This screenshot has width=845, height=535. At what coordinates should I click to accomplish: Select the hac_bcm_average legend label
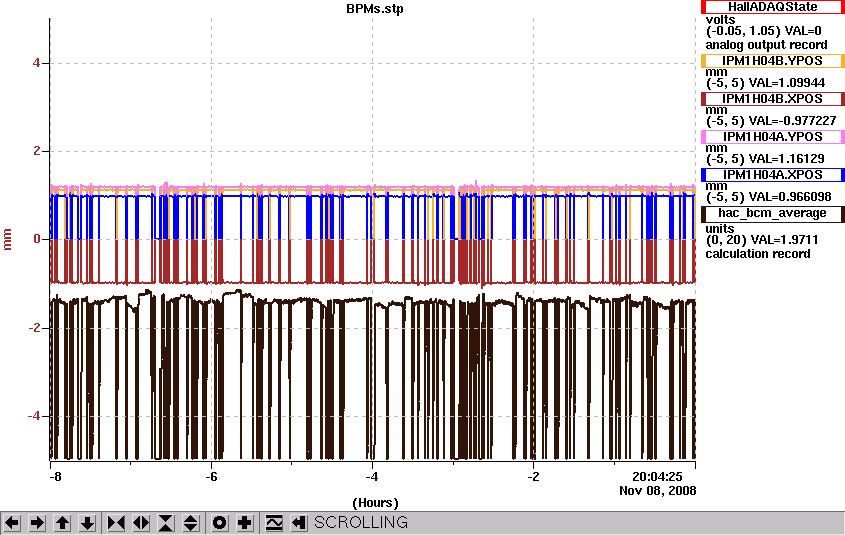click(772, 213)
